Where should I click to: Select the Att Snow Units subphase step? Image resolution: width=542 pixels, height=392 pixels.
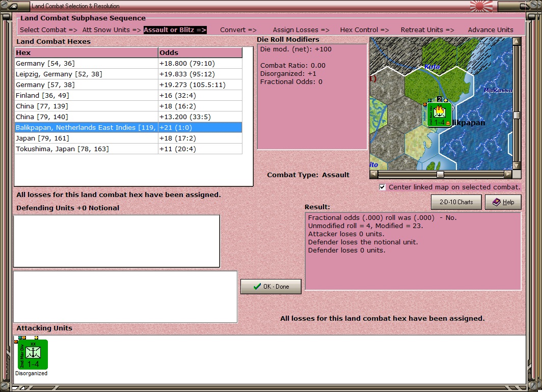[x=112, y=30]
